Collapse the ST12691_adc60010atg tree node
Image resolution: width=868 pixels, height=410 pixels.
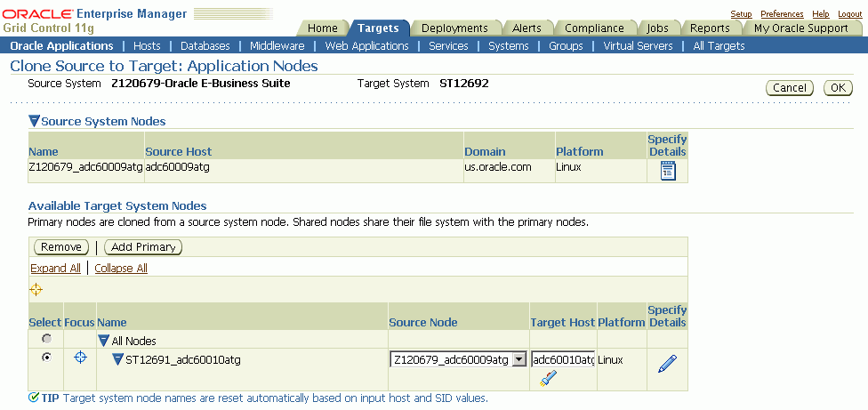(117, 360)
